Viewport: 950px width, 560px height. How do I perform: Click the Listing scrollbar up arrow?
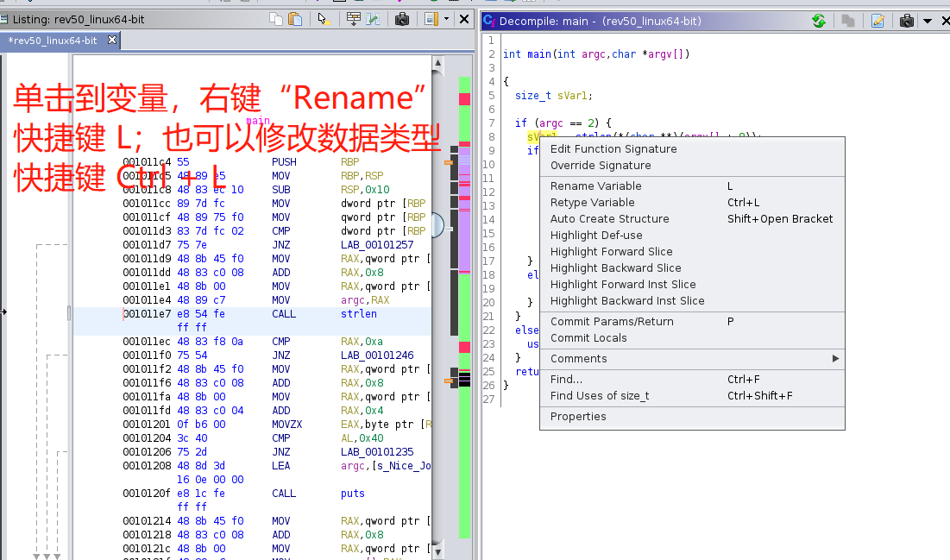(x=438, y=62)
